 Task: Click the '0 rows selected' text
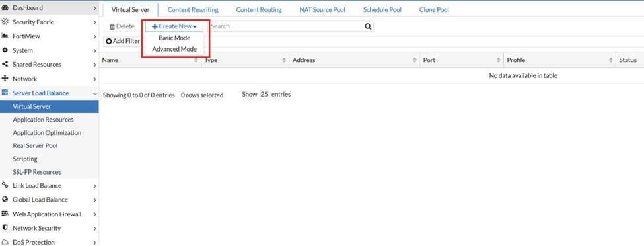202,95
